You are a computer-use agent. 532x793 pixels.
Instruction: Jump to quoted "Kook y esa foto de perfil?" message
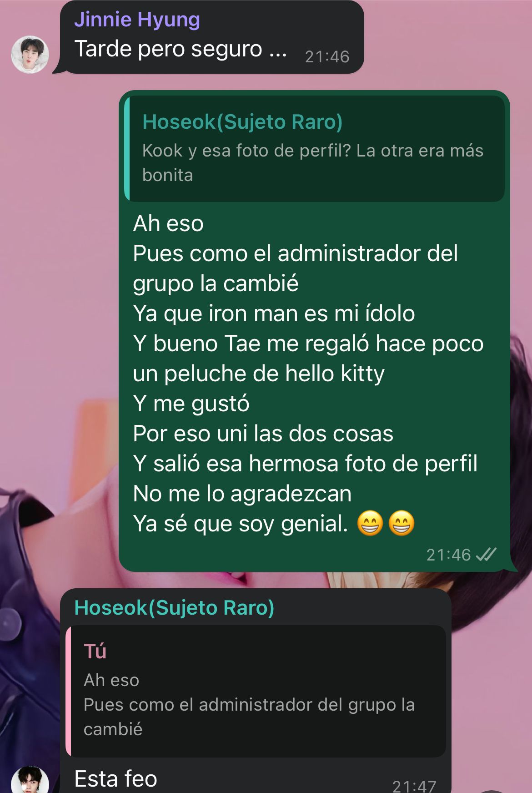[314, 149]
